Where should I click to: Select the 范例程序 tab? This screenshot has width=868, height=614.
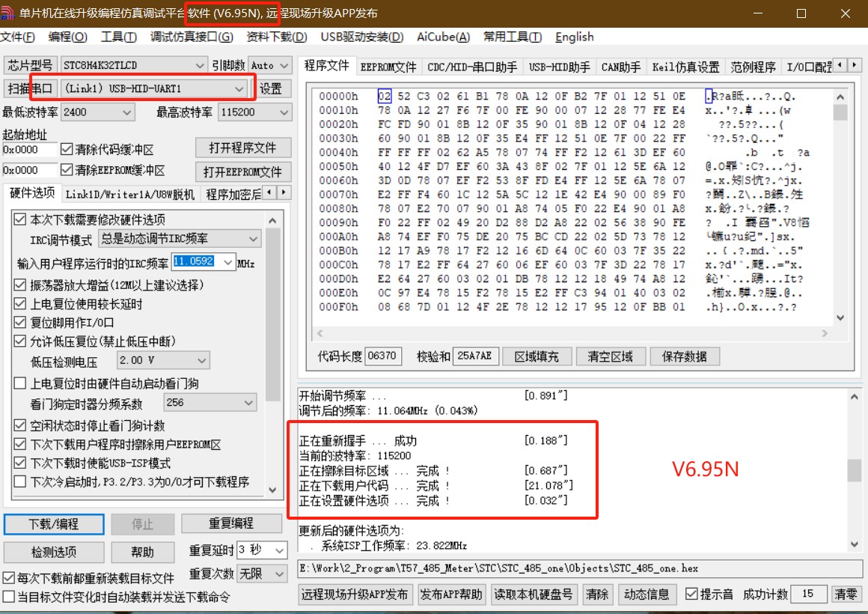753,67
